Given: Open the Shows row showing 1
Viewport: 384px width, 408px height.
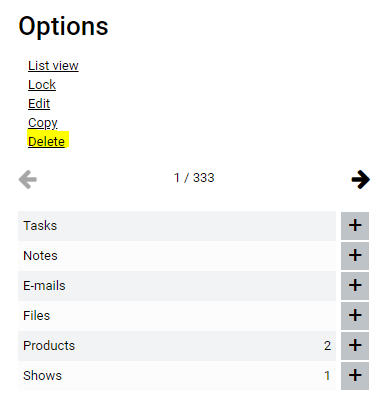Looking at the screenshot, I should point(177,376).
